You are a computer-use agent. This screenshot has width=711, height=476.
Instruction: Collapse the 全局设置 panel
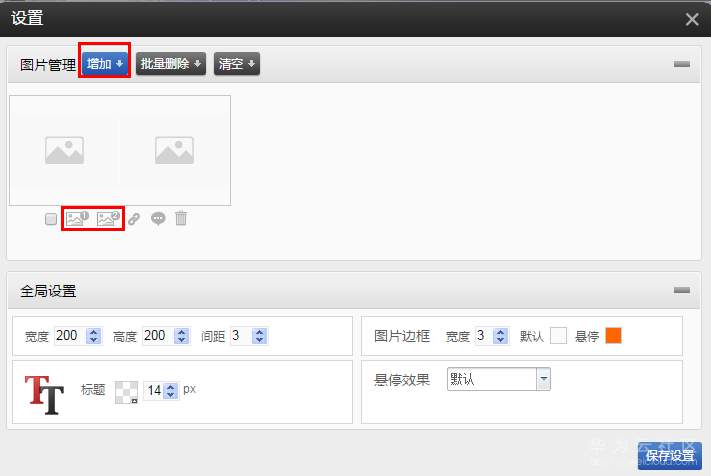pos(682,290)
